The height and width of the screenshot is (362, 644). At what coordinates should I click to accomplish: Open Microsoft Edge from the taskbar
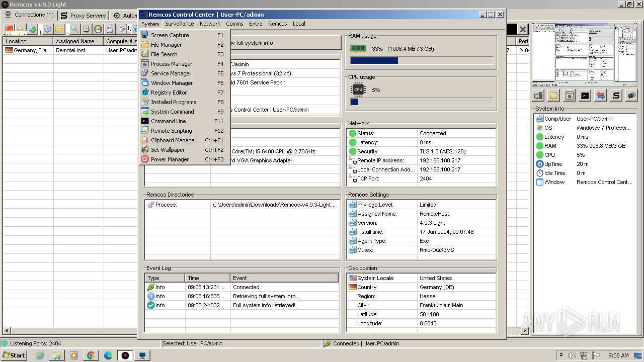(108, 355)
